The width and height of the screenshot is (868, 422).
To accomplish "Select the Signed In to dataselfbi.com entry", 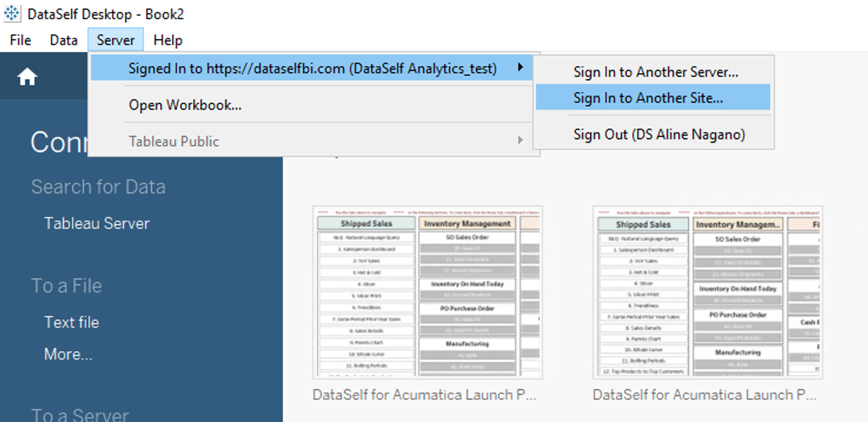I will [312, 68].
